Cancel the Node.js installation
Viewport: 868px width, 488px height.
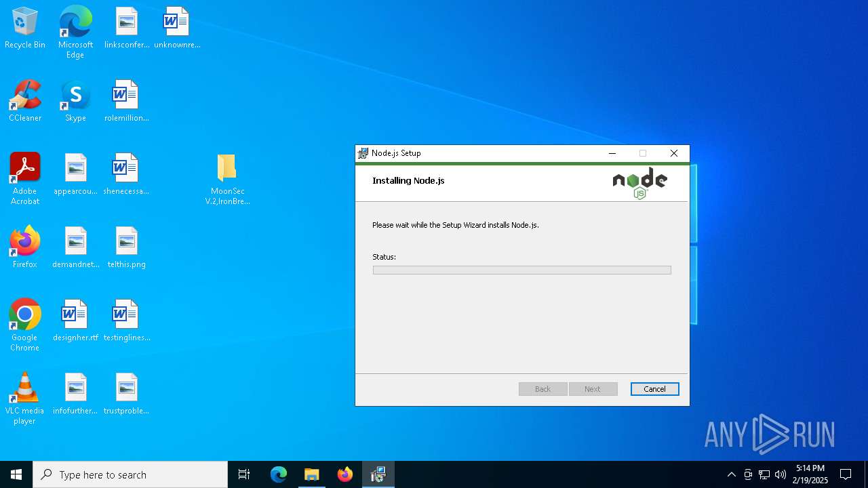(x=654, y=389)
